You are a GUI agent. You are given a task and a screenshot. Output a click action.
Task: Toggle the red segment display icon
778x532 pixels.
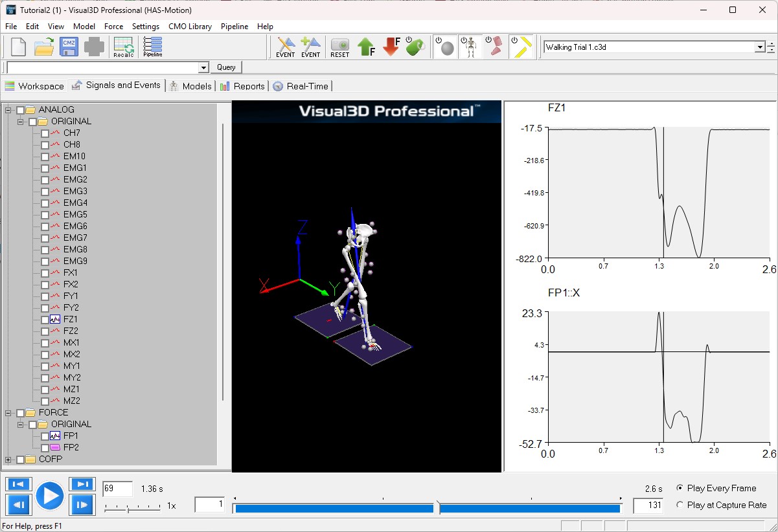pos(494,47)
